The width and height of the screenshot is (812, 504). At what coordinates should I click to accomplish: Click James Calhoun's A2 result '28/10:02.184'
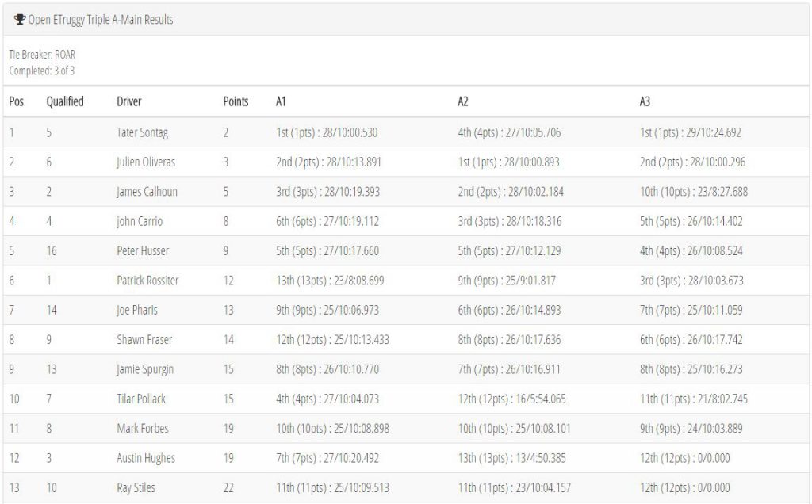(536, 192)
